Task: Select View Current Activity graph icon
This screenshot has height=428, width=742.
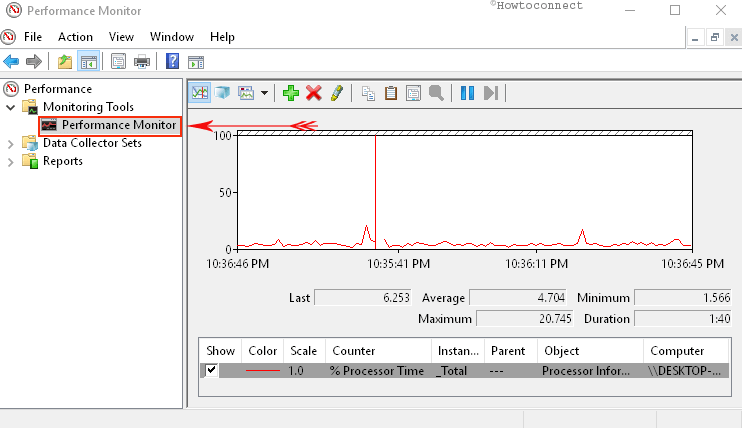Action: (x=200, y=92)
